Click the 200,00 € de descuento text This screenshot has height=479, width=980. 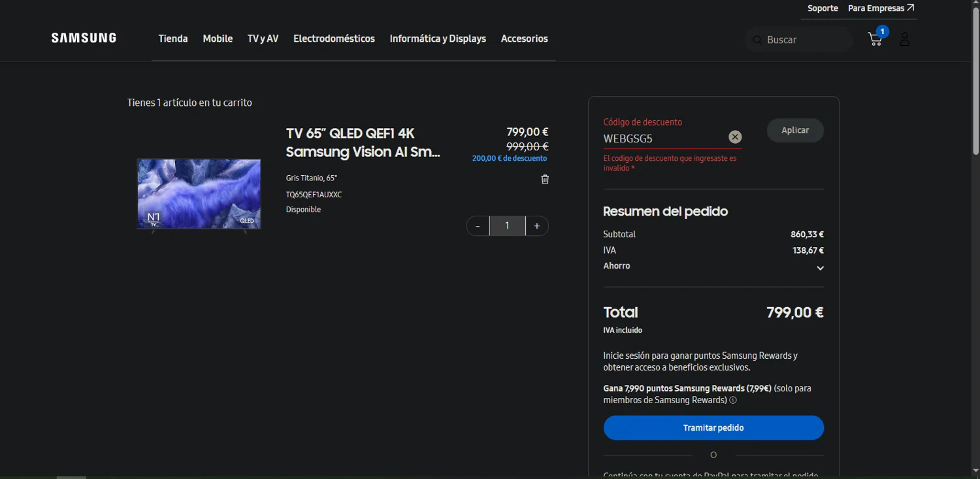click(x=510, y=158)
